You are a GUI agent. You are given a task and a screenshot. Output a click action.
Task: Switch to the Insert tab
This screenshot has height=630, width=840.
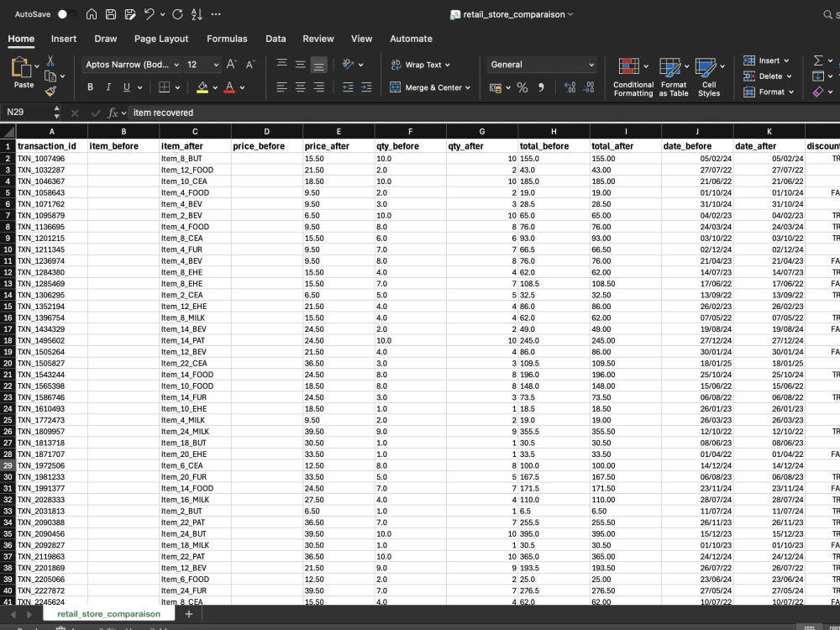click(64, 39)
